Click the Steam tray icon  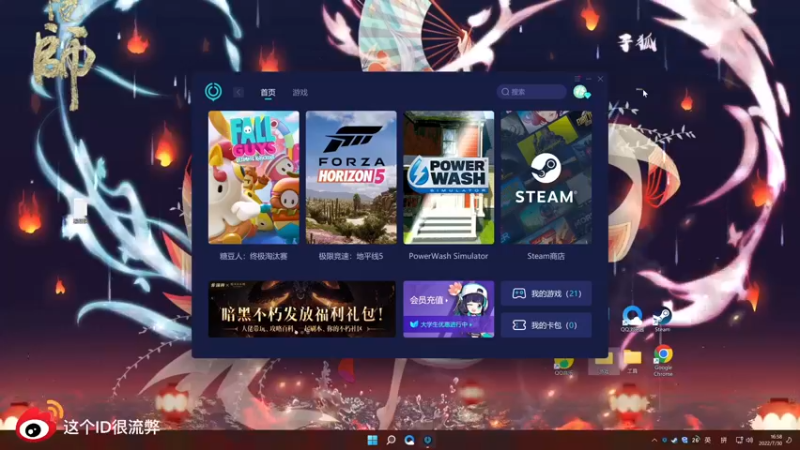point(674,440)
